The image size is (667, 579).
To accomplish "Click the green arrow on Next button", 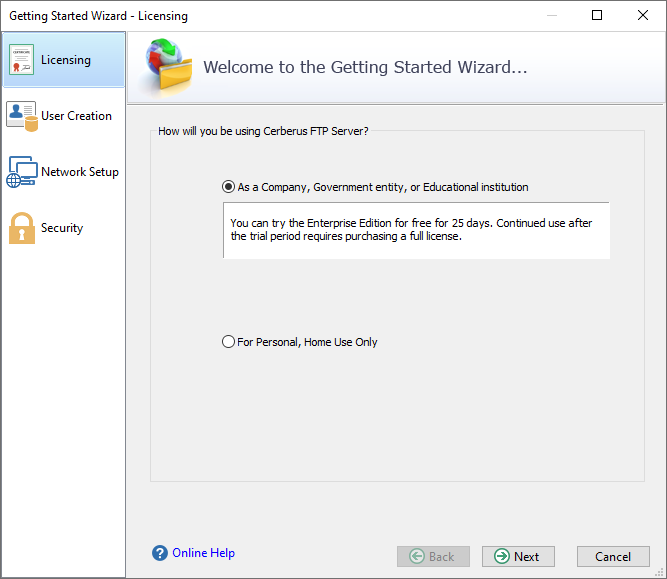I will coord(502,556).
